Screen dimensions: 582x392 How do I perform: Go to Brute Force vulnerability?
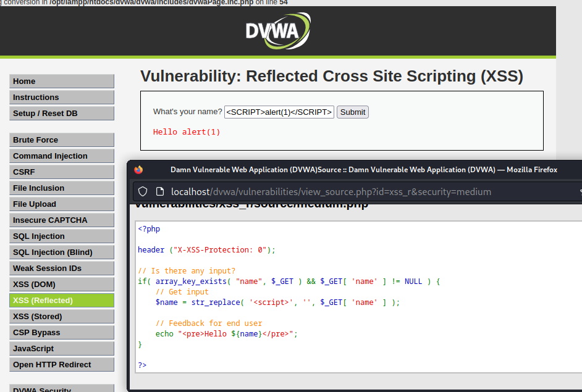click(62, 140)
